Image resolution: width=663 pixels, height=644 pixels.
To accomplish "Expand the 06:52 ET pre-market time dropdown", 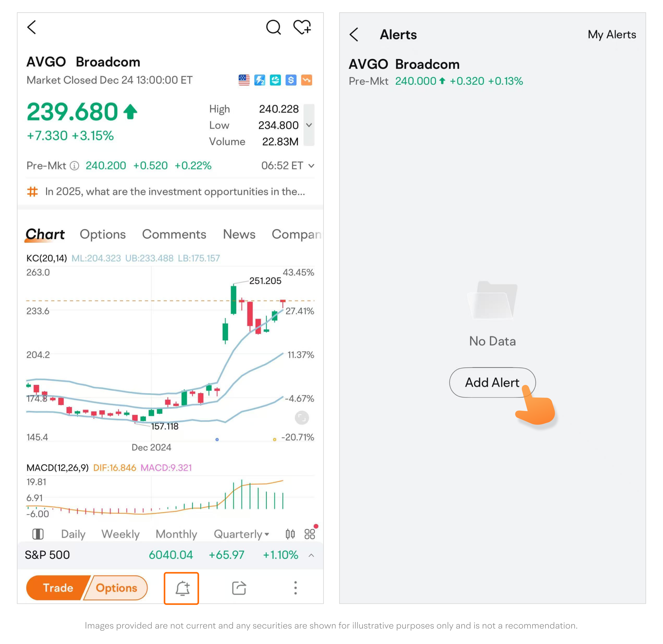I will click(x=311, y=166).
